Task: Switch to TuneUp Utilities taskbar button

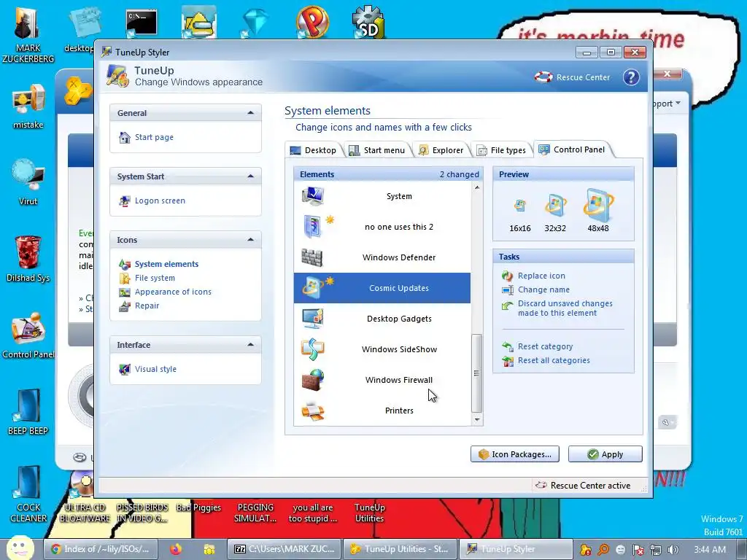Action: click(400, 548)
